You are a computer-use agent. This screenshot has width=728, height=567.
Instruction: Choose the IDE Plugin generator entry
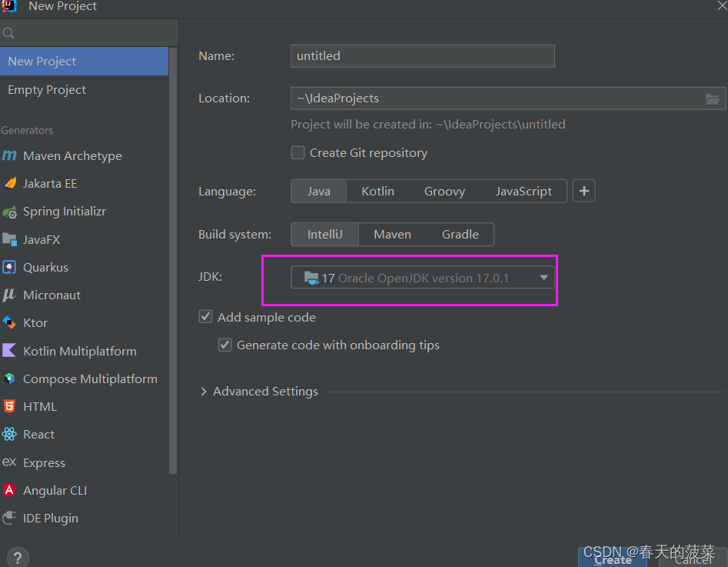(x=84, y=519)
